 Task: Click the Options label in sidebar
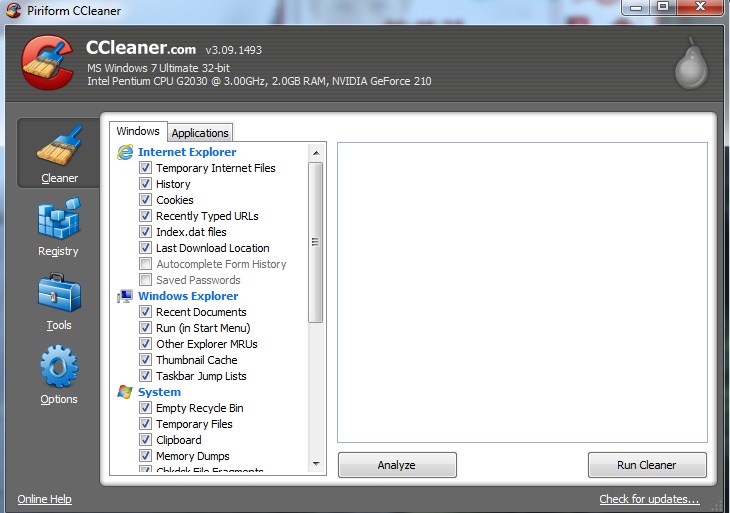(x=59, y=399)
